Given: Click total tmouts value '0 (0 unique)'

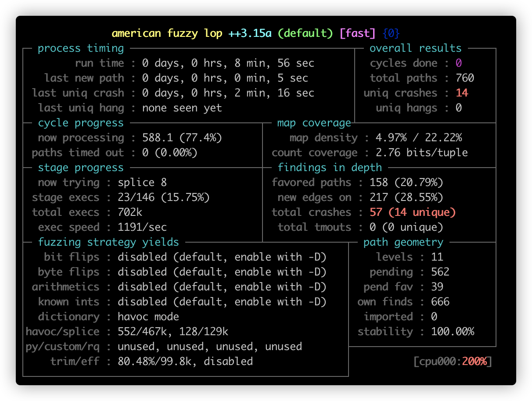Looking at the screenshot, I should [x=407, y=227].
